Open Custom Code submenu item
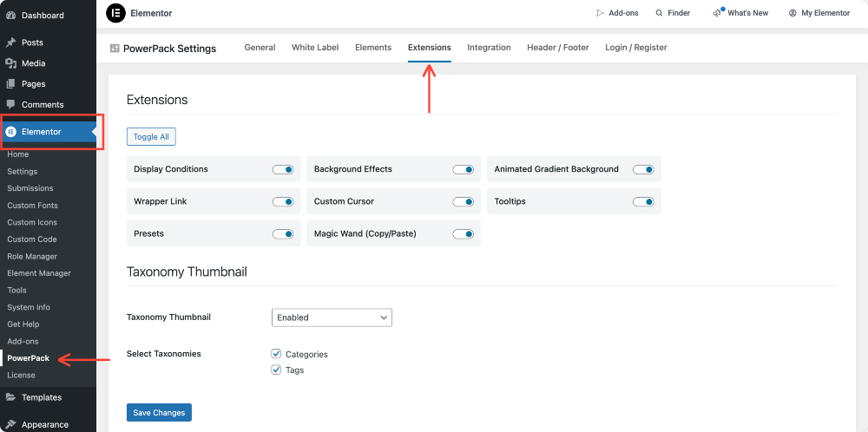 pos(31,239)
